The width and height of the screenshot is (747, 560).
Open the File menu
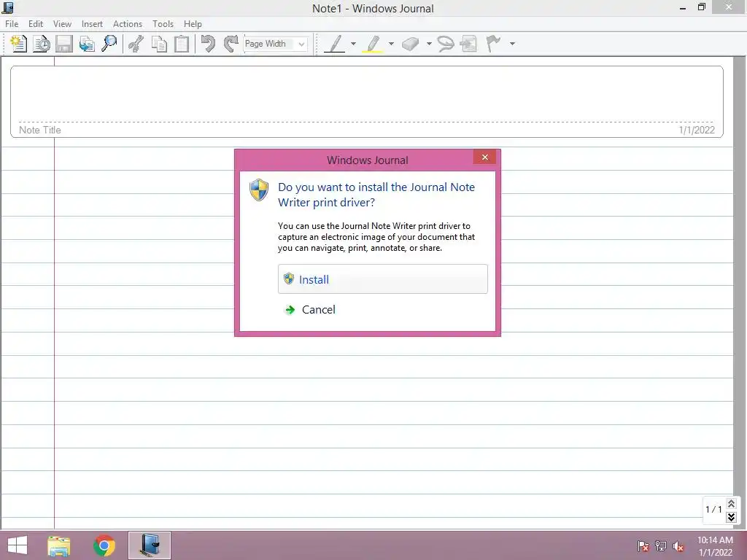[12, 24]
